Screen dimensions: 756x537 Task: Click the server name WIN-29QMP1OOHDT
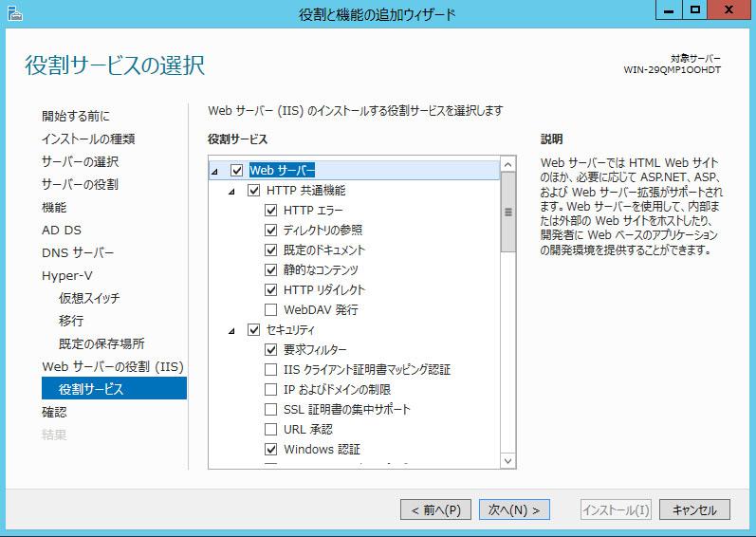[673, 70]
